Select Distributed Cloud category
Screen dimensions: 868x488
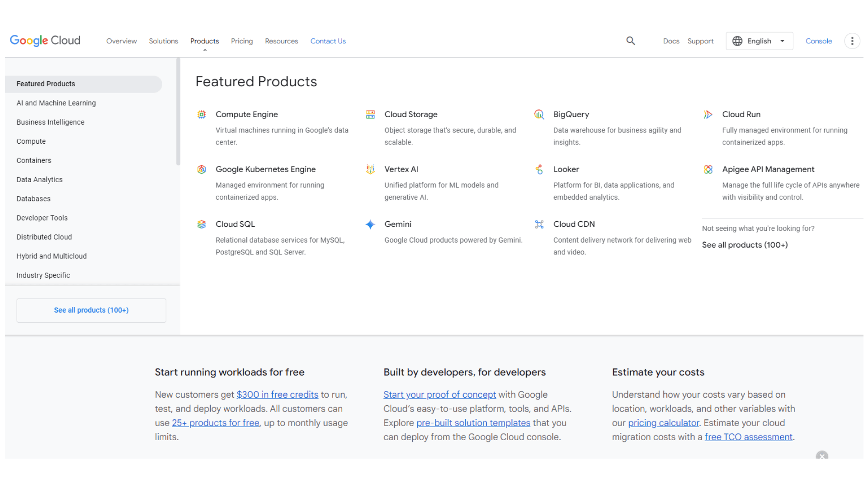pyautogui.click(x=44, y=237)
